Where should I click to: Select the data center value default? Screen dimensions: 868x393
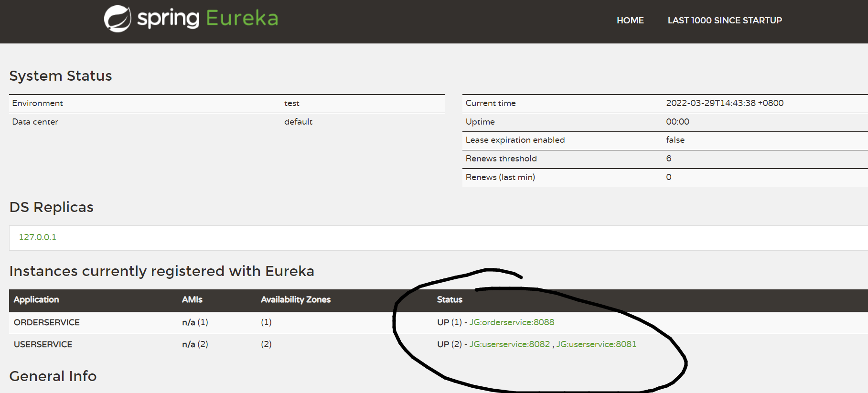click(298, 122)
